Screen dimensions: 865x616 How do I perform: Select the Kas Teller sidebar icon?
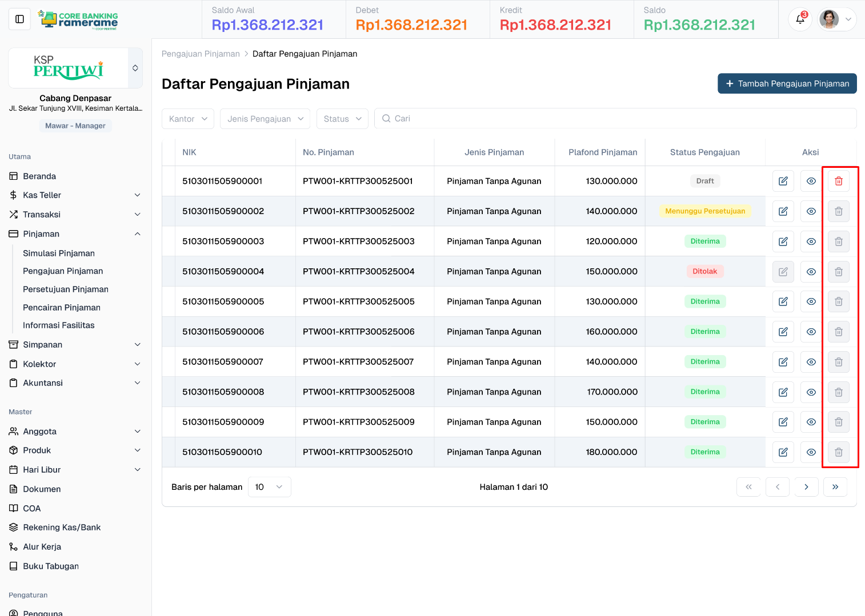[13, 195]
